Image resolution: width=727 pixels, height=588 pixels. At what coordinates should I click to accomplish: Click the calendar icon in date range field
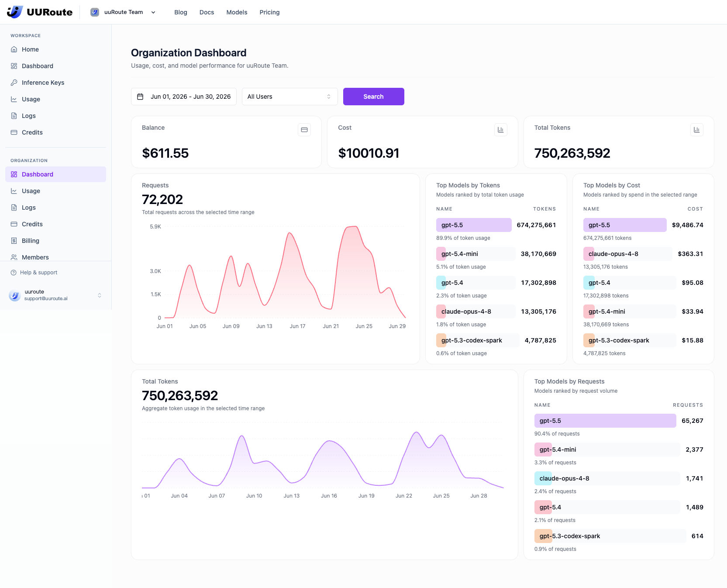pyautogui.click(x=140, y=97)
